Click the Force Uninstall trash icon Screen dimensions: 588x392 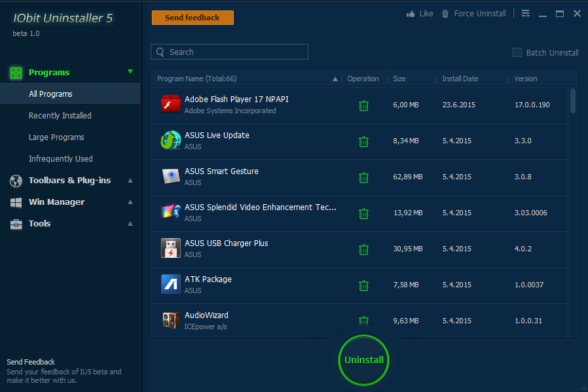click(445, 14)
